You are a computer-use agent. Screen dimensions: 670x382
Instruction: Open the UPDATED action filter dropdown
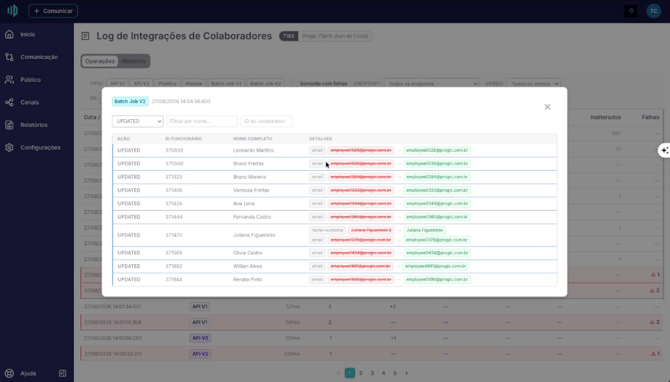coord(138,121)
